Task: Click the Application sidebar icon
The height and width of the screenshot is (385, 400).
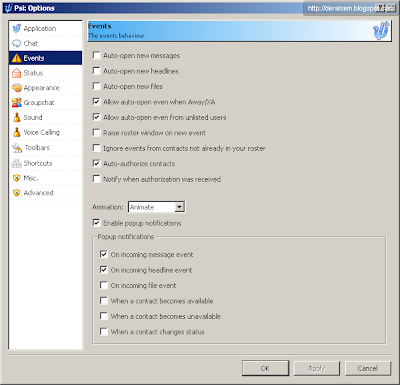Action: pos(17,29)
